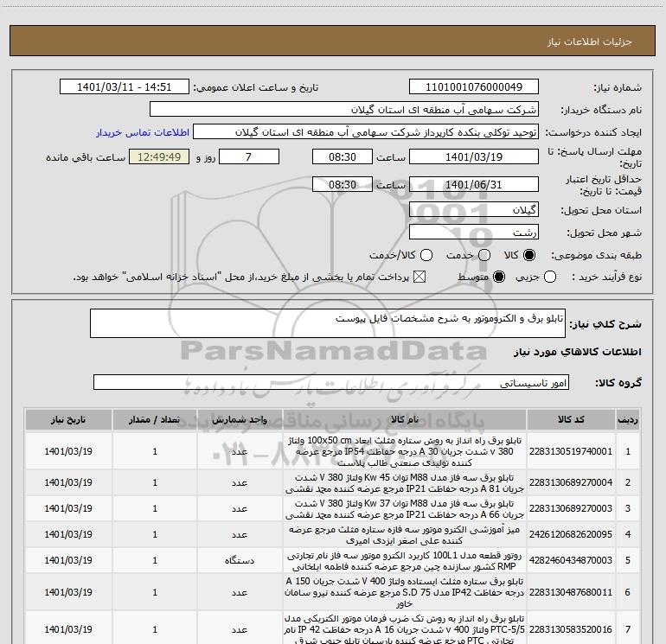The height and width of the screenshot is (644, 666).
Task: Select item code 228313051974001 in row 1
Action: coord(571,451)
